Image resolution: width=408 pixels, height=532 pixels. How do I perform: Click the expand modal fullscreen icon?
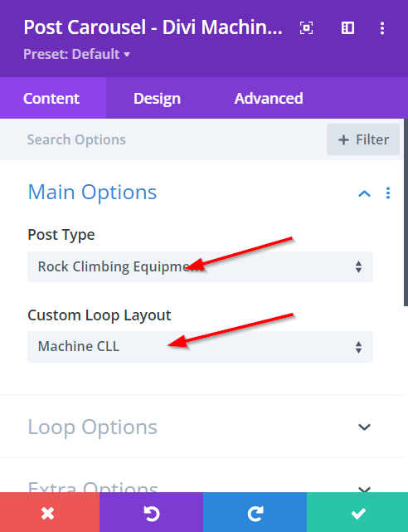point(306,28)
